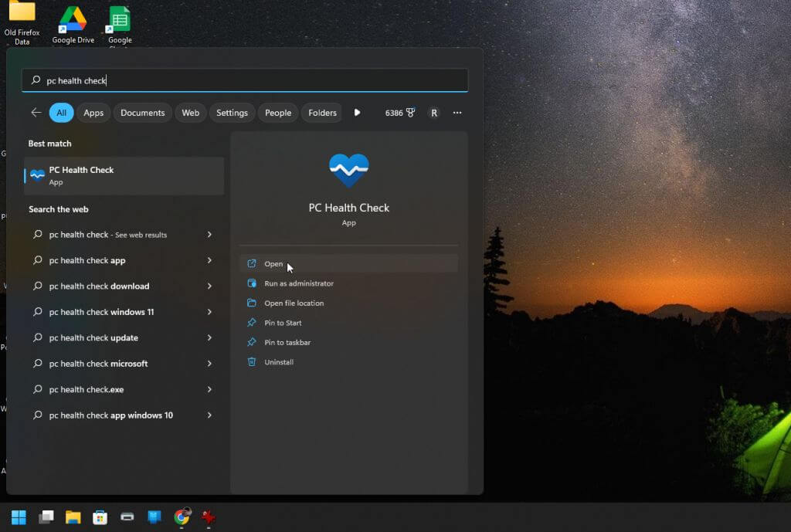Click the search box text field
791x532 pixels.
coord(247,80)
